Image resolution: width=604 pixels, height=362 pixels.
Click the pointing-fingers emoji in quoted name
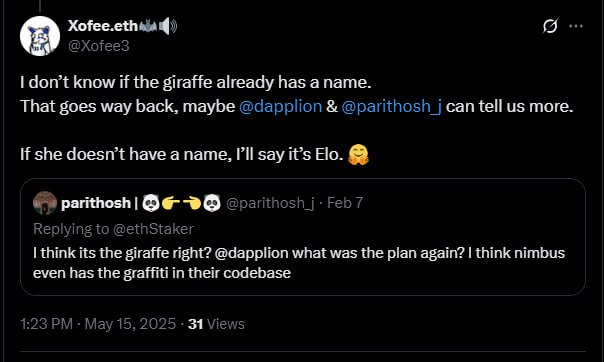point(181,203)
